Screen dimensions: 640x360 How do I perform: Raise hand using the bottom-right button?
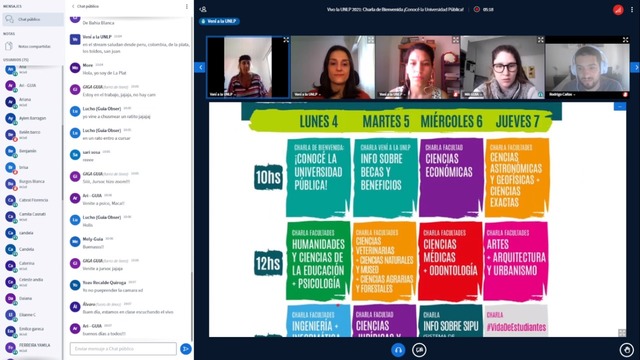[627, 350]
